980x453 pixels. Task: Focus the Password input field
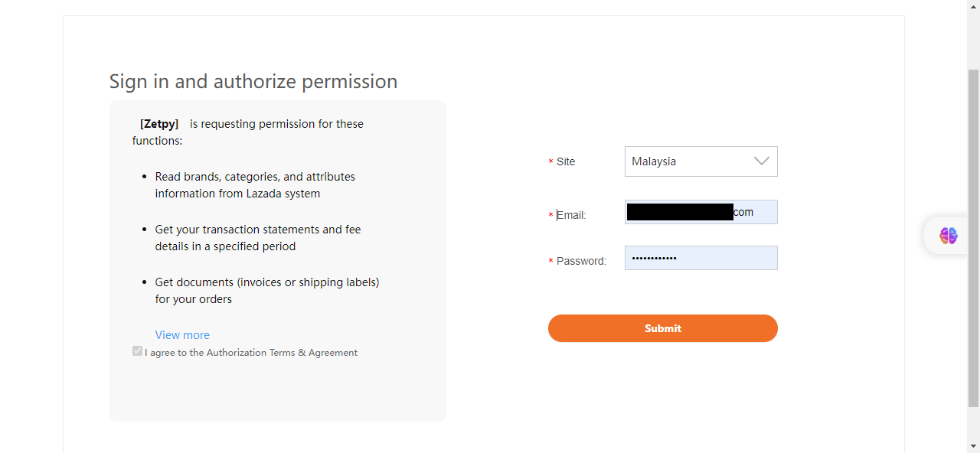click(x=701, y=258)
